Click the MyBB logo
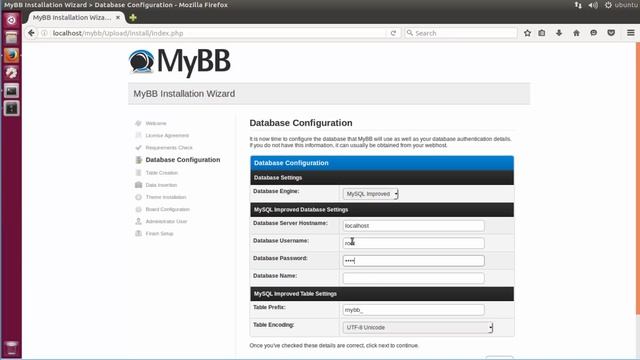 [180, 62]
